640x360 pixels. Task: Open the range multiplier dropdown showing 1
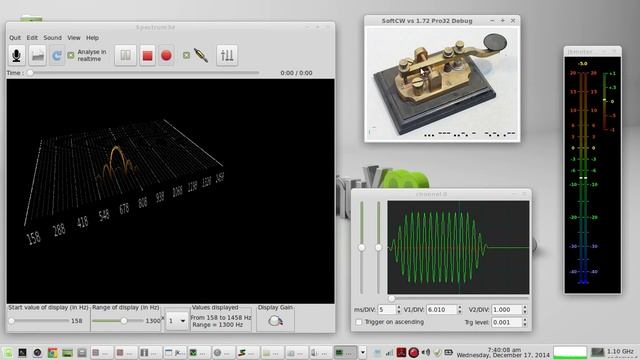click(x=177, y=321)
